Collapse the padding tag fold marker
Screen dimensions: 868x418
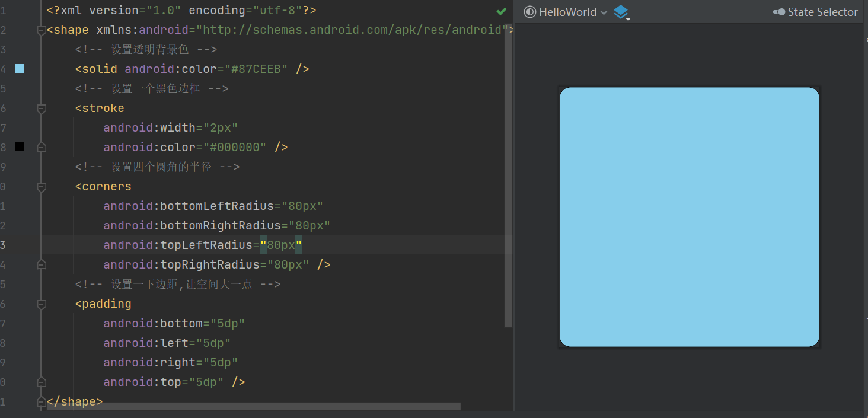(x=42, y=304)
